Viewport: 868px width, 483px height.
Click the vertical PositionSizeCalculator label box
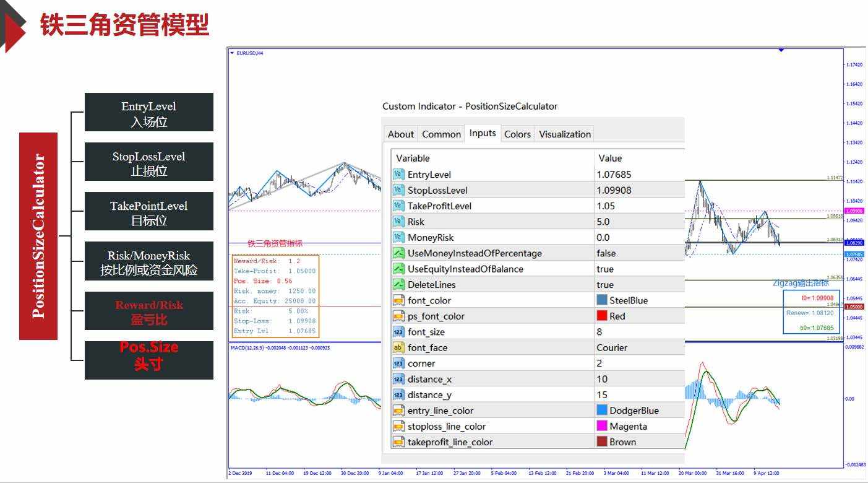point(38,236)
